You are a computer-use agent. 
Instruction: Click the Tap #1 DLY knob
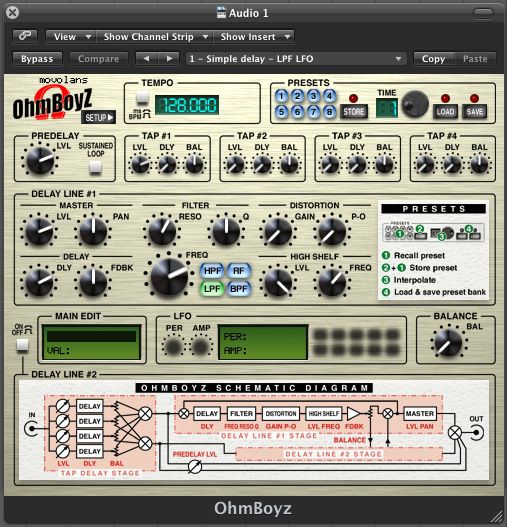pyautogui.click(x=167, y=164)
